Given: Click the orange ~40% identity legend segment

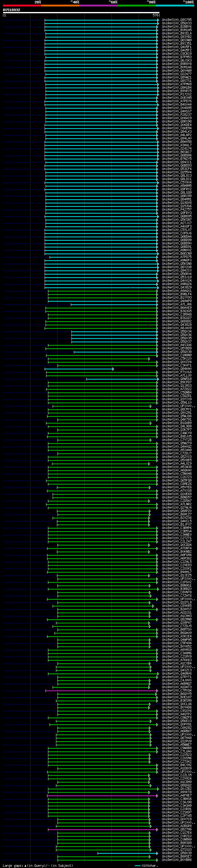Looking at the screenshot, I should 60,6.
